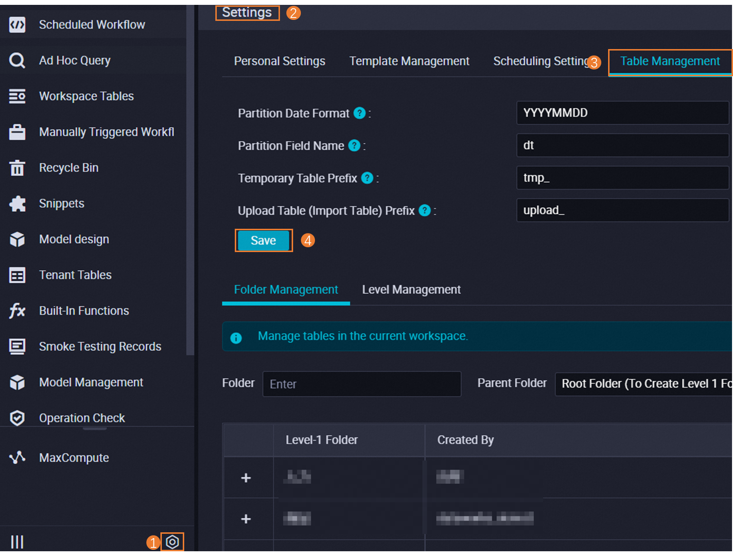
Task: Click the sidebar vertical scrollbar
Action: [x=190, y=180]
